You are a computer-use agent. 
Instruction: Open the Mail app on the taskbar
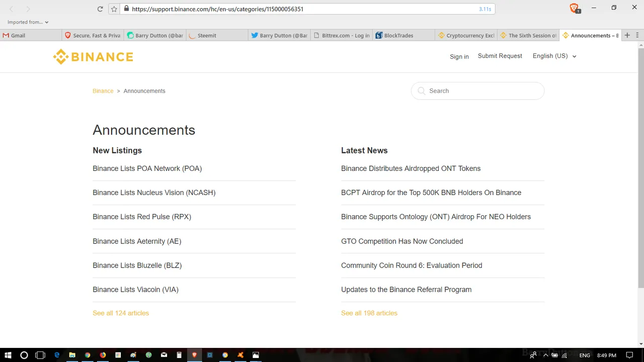click(164, 355)
